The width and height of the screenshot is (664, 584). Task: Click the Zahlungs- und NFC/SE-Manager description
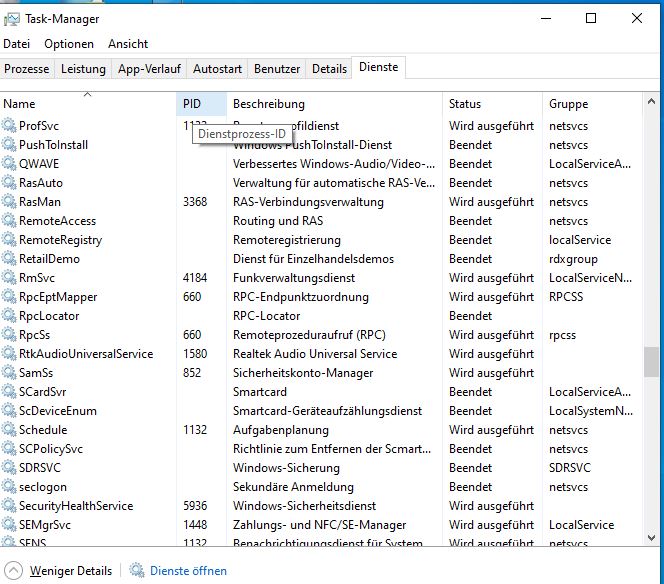coord(319,525)
